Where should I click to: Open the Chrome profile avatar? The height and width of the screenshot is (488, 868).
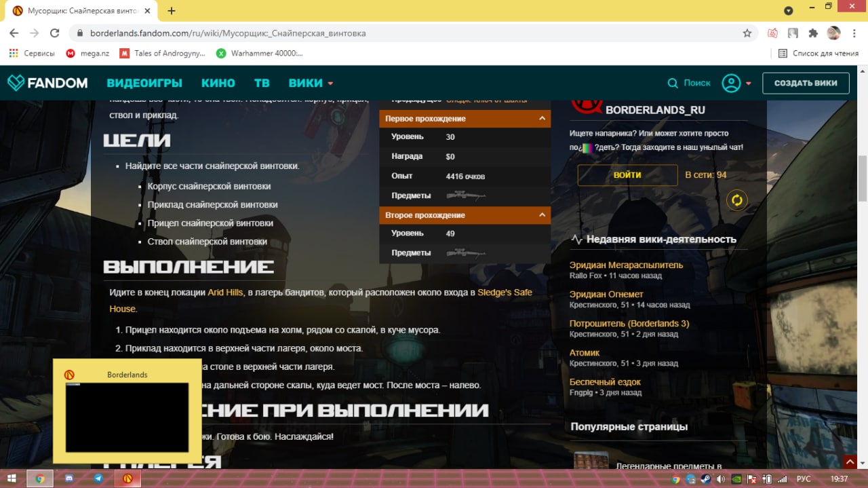pos(834,33)
